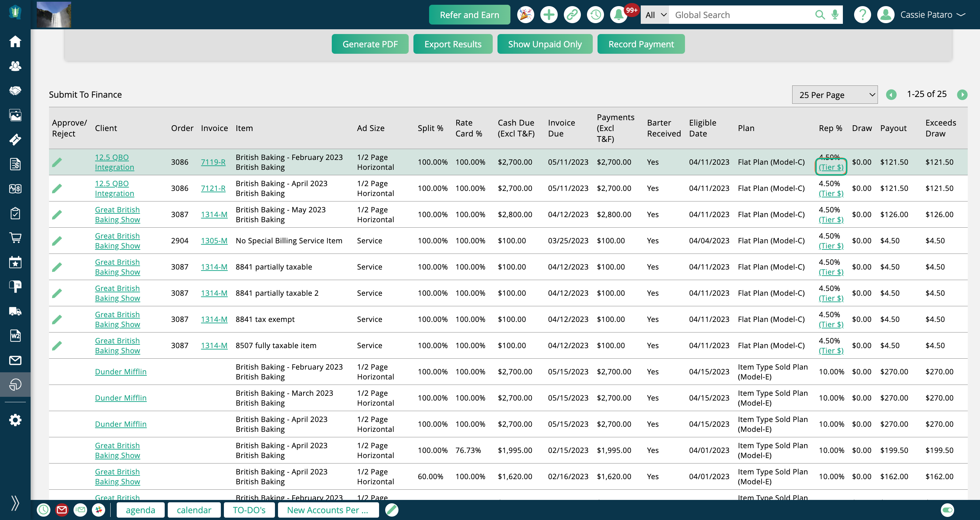Click the chain link icon in header

click(572, 15)
